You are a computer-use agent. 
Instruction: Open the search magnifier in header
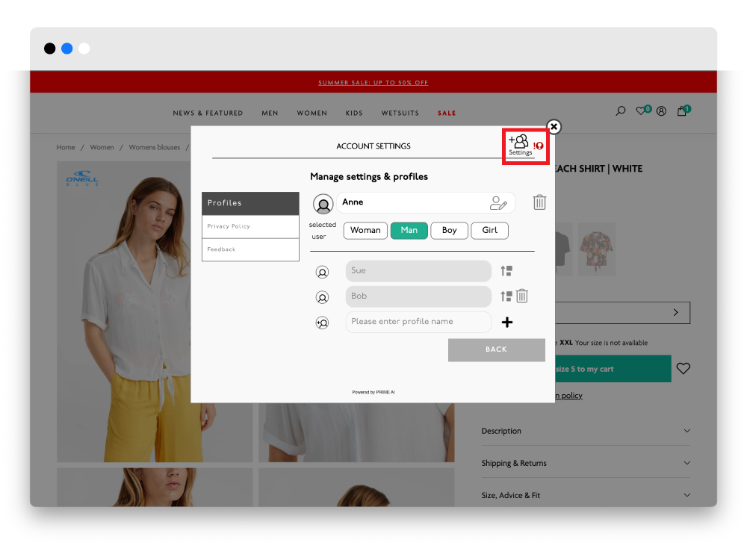point(620,111)
